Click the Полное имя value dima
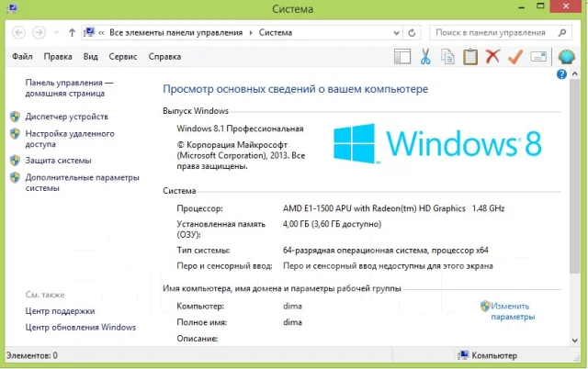588x369 pixels. click(292, 322)
